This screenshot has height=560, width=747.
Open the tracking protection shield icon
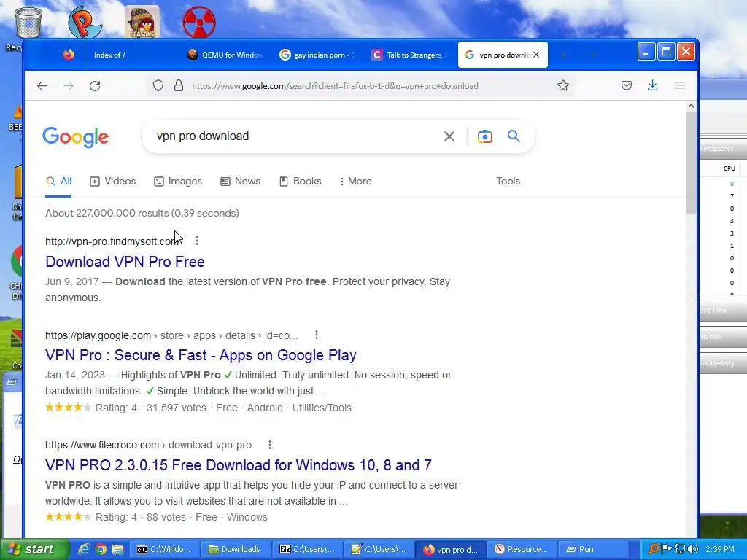pos(158,86)
